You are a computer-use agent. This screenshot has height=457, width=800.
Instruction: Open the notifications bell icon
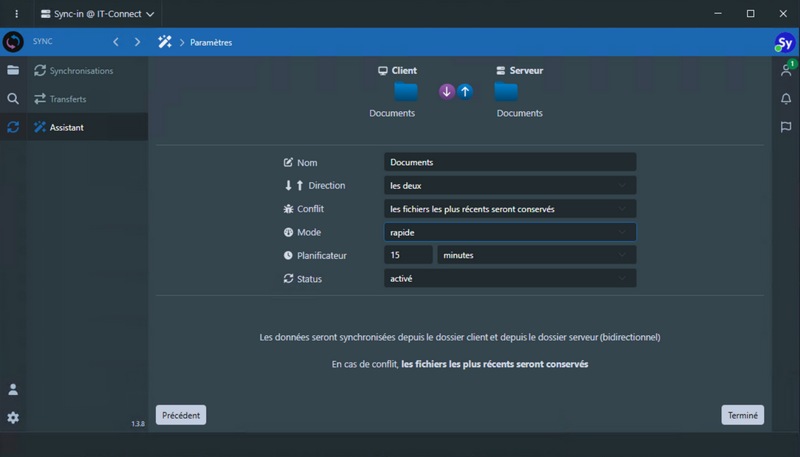[x=786, y=99]
